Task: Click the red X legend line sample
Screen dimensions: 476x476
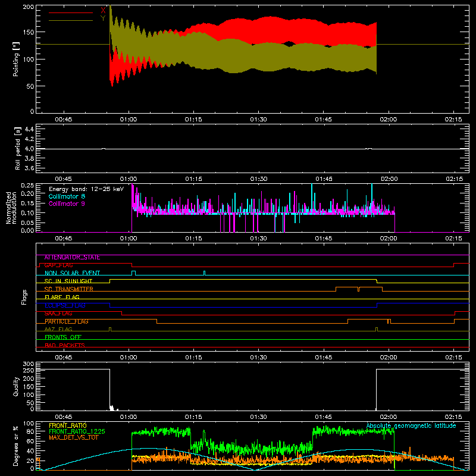Action: click(71, 12)
